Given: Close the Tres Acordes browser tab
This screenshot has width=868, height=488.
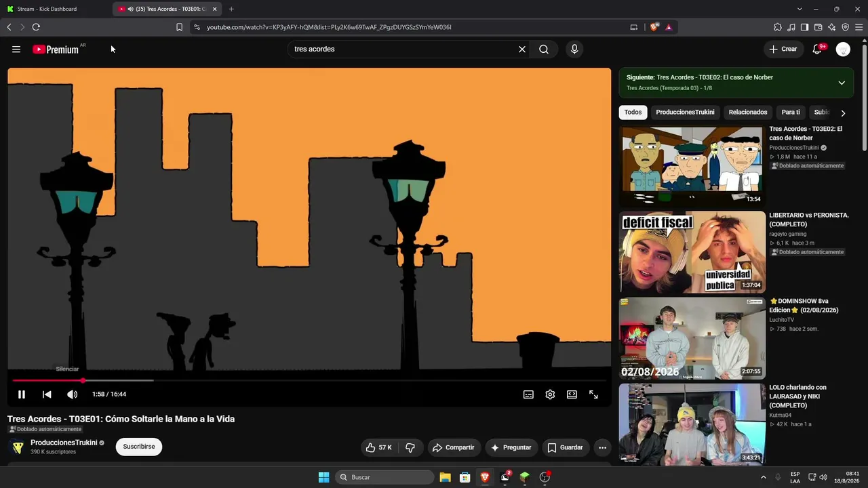Looking at the screenshot, I should click(214, 9).
